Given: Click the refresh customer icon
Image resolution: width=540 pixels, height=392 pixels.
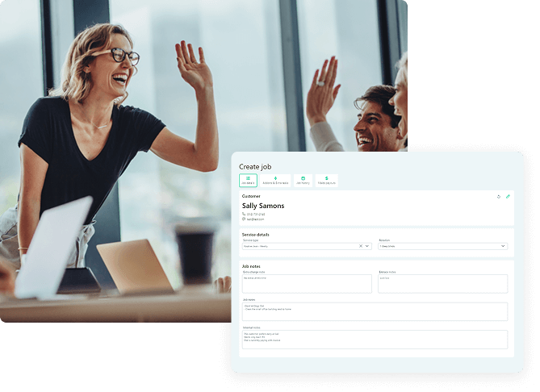Looking at the screenshot, I should click(x=499, y=197).
